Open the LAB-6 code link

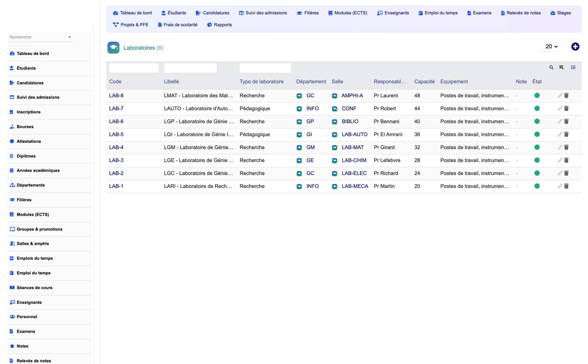pyautogui.click(x=116, y=122)
